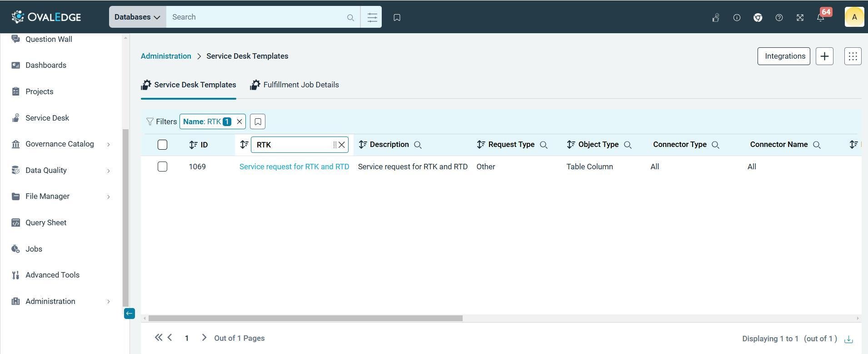This screenshot has height=354, width=868.
Task: Select all rows header checkbox
Action: tap(162, 145)
